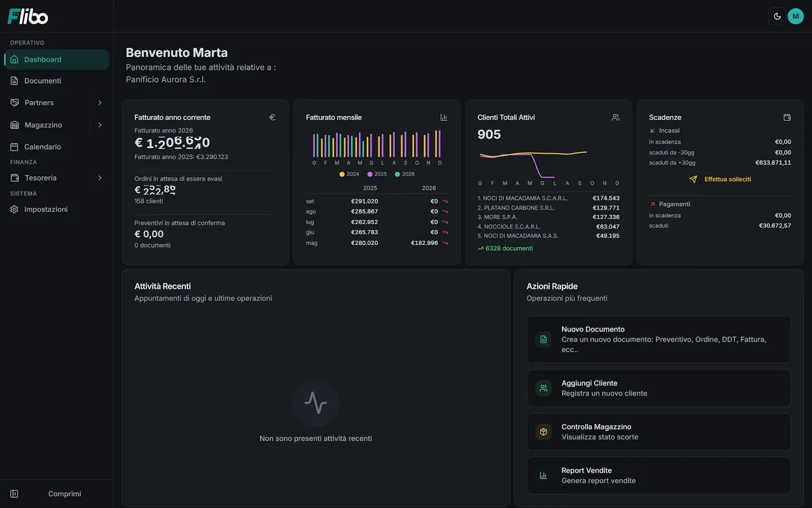The width and height of the screenshot is (812, 508).
Task: Click the Controlla Magazzino cube icon
Action: pyautogui.click(x=544, y=432)
